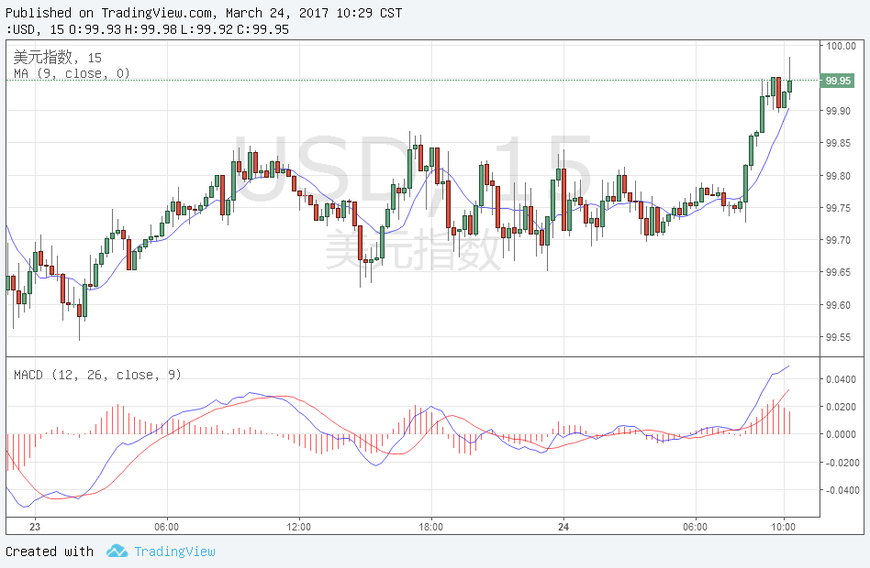
Task: Click the 99.85 price axis label
Action: 838,144
